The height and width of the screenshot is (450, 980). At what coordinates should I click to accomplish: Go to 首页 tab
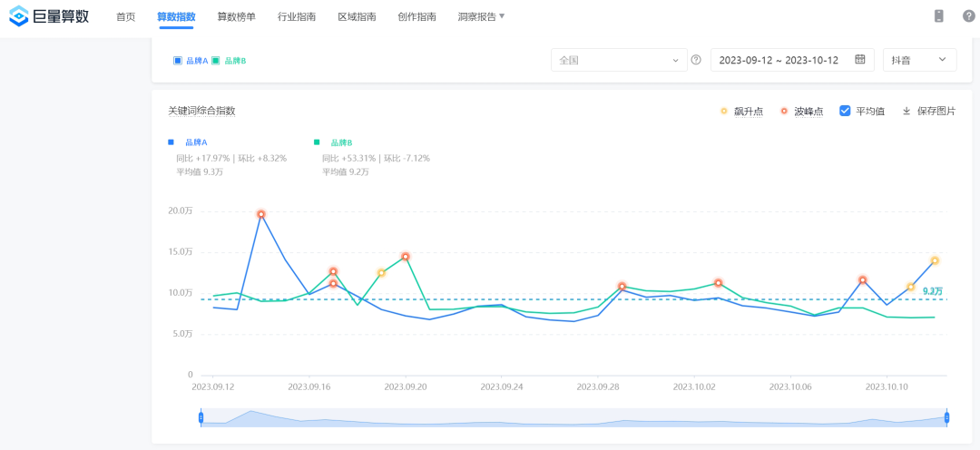coord(125,17)
